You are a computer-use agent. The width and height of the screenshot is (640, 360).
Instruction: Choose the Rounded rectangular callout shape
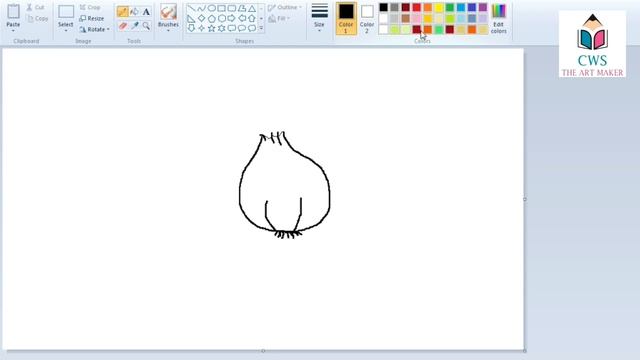click(232, 28)
